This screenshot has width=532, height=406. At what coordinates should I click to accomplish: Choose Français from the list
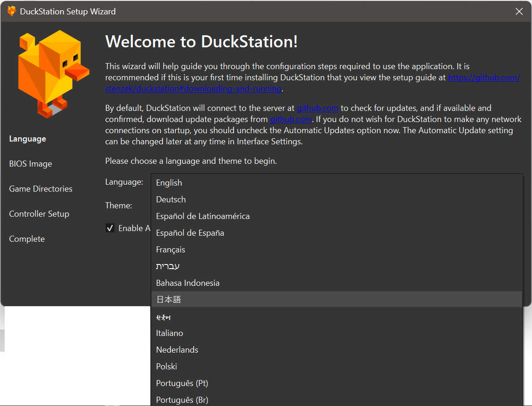337,250
